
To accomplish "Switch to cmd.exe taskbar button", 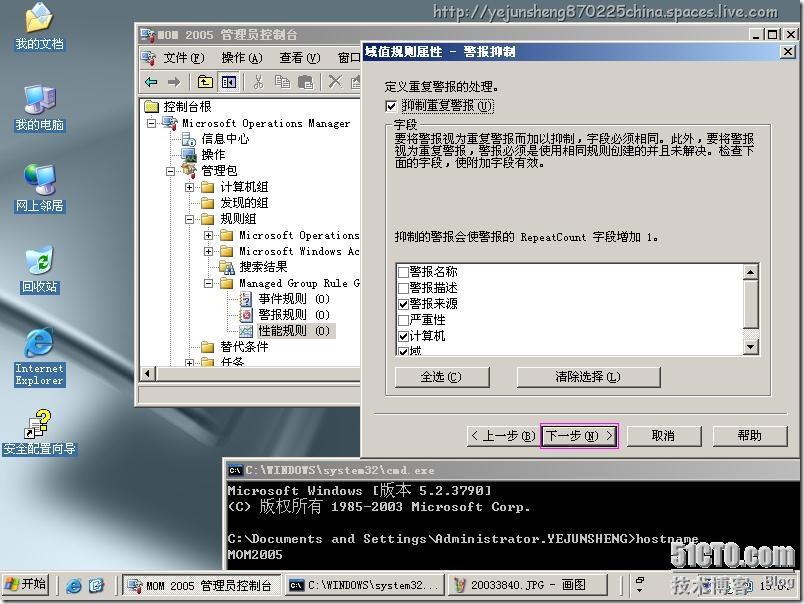I will tap(365, 585).
